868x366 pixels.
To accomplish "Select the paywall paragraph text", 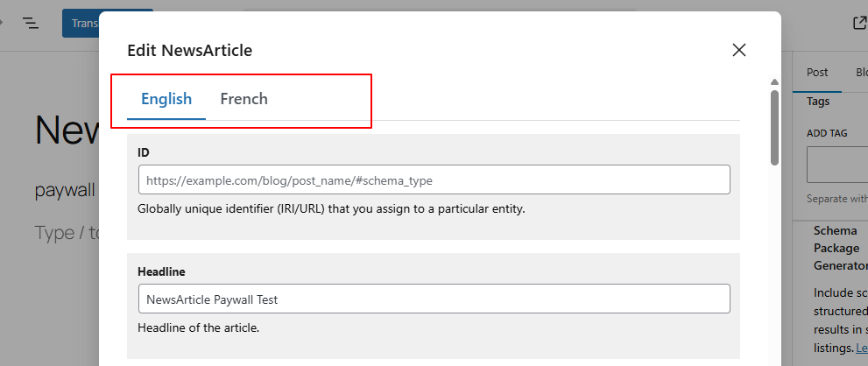I will 65,190.
